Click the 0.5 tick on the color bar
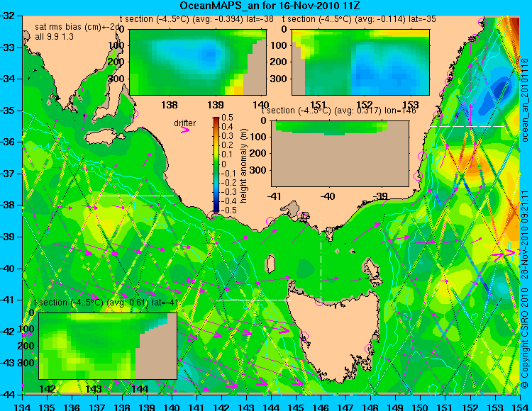 coord(227,118)
